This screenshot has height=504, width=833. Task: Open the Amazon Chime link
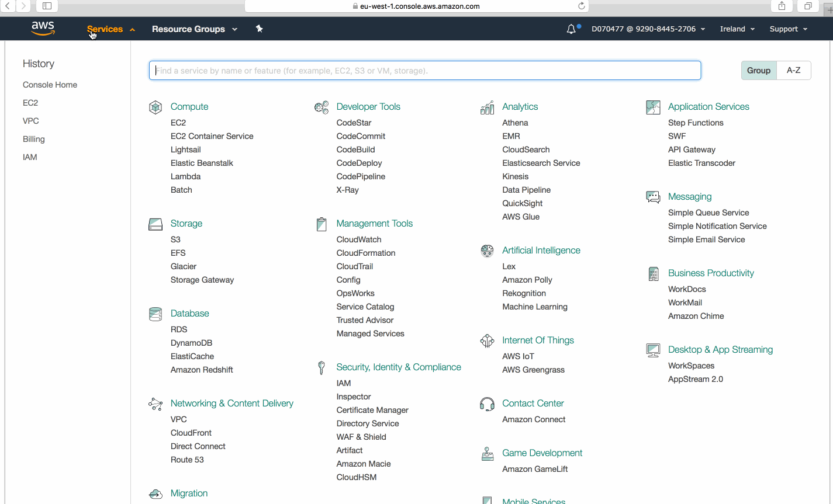click(696, 316)
